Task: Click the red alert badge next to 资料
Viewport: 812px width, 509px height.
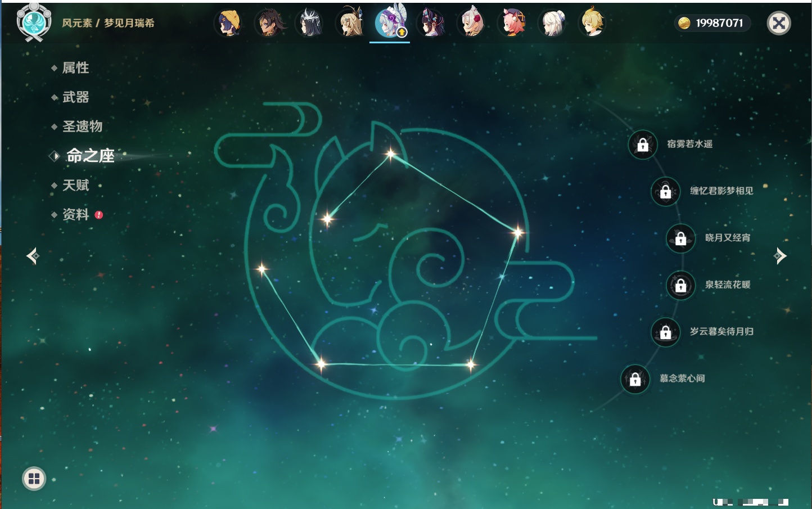Action: (99, 215)
